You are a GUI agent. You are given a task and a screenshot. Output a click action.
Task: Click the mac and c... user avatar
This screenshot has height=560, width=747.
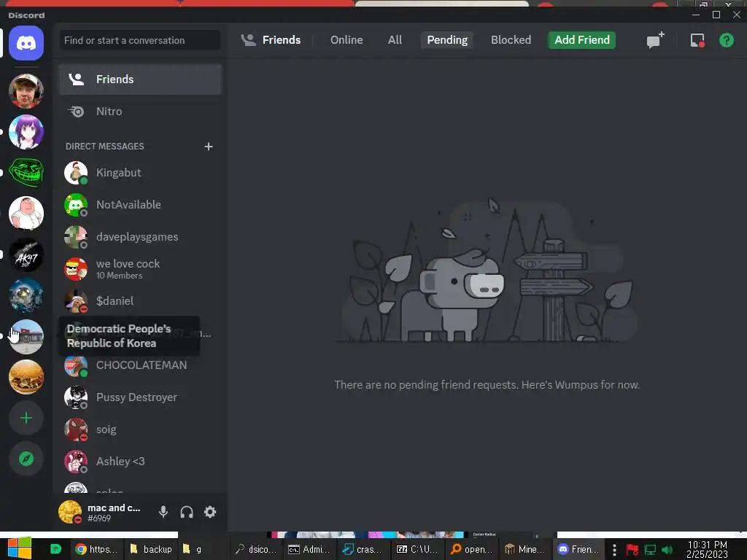coord(70,512)
